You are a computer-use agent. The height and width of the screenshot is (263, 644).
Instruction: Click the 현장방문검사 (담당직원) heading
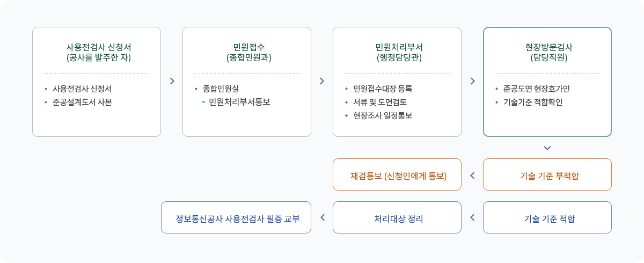547,52
